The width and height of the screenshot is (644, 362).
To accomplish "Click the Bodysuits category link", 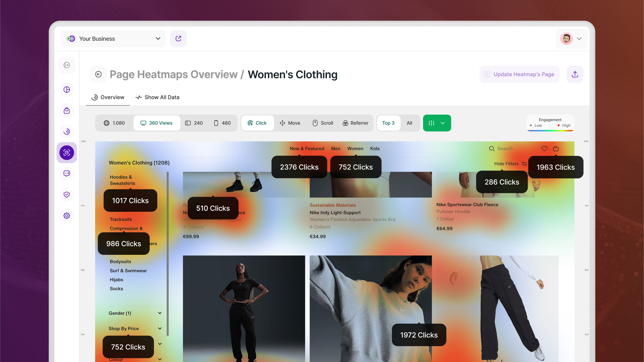I will coord(120,261).
